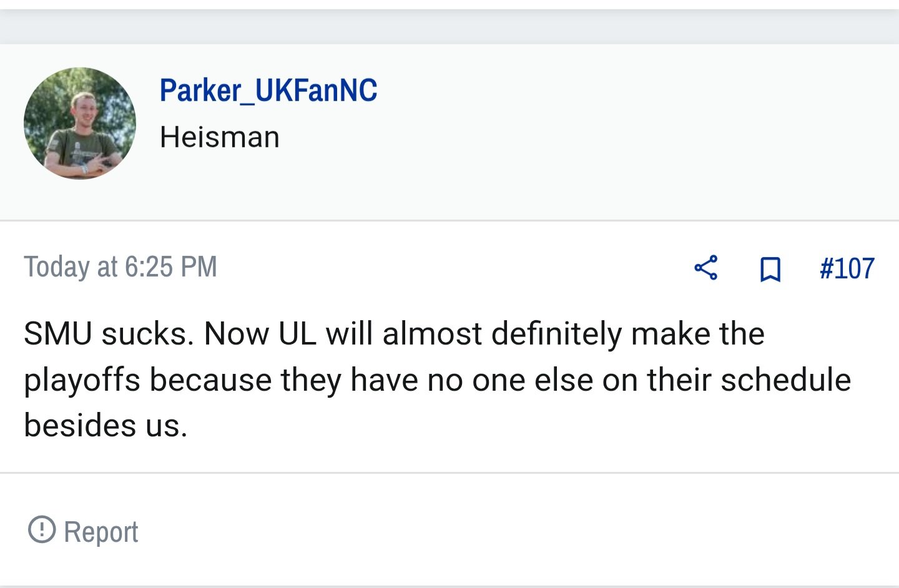The width and height of the screenshot is (899, 588).
Task: Click the Heisman user title
Action: point(220,137)
